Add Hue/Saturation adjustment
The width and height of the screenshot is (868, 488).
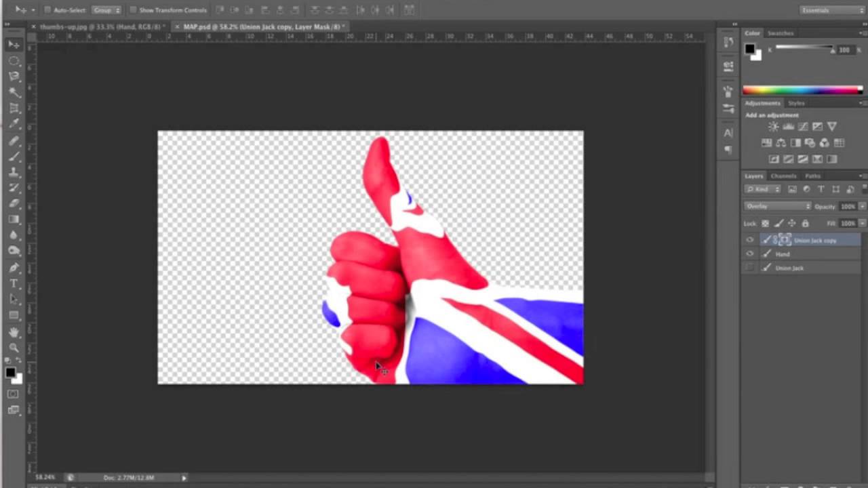tap(766, 143)
